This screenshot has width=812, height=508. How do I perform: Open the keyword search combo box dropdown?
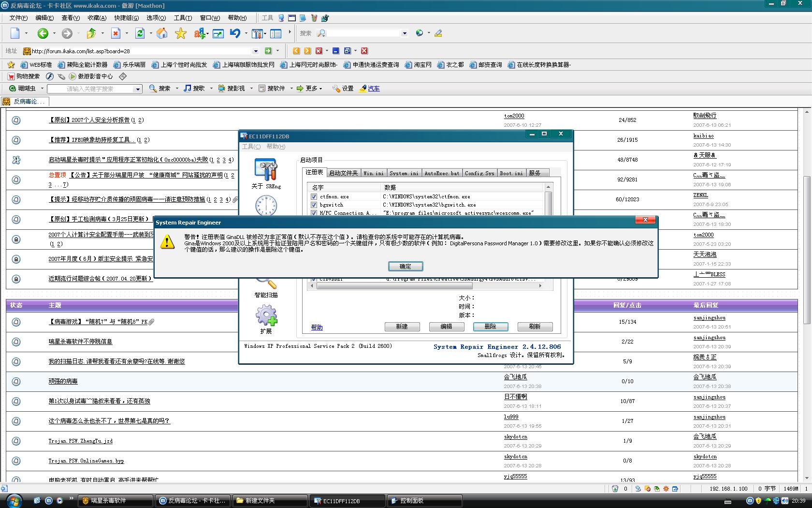pyautogui.click(x=138, y=89)
